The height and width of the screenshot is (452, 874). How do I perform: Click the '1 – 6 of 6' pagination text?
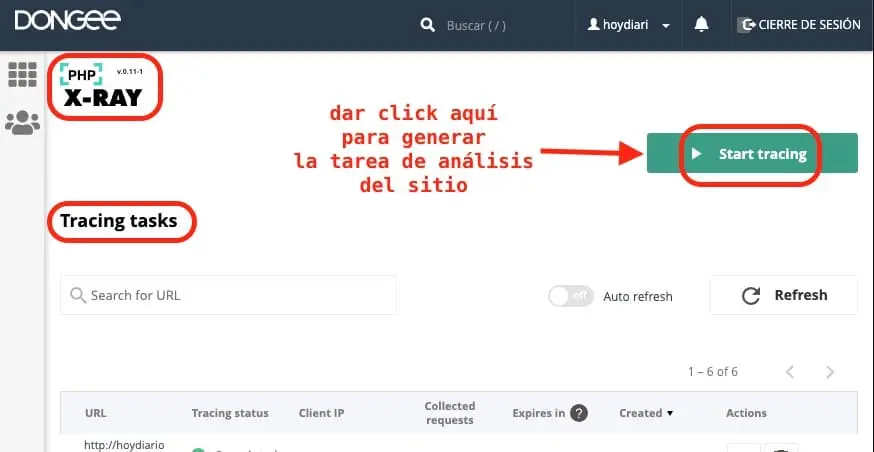pos(712,372)
